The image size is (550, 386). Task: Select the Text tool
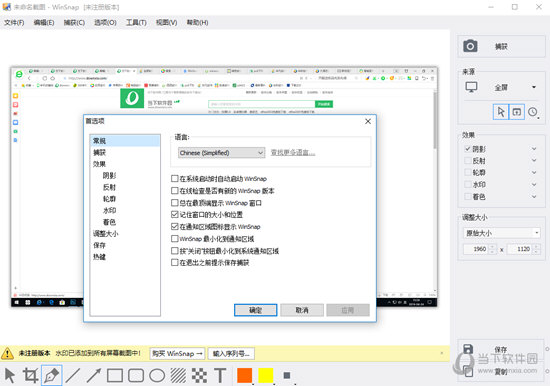pyautogui.click(x=220, y=375)
